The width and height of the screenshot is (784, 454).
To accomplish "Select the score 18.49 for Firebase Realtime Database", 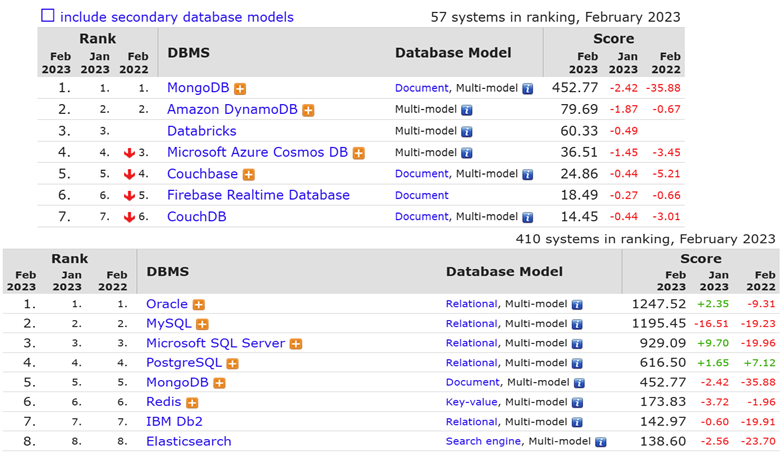I will coord(579,195).
